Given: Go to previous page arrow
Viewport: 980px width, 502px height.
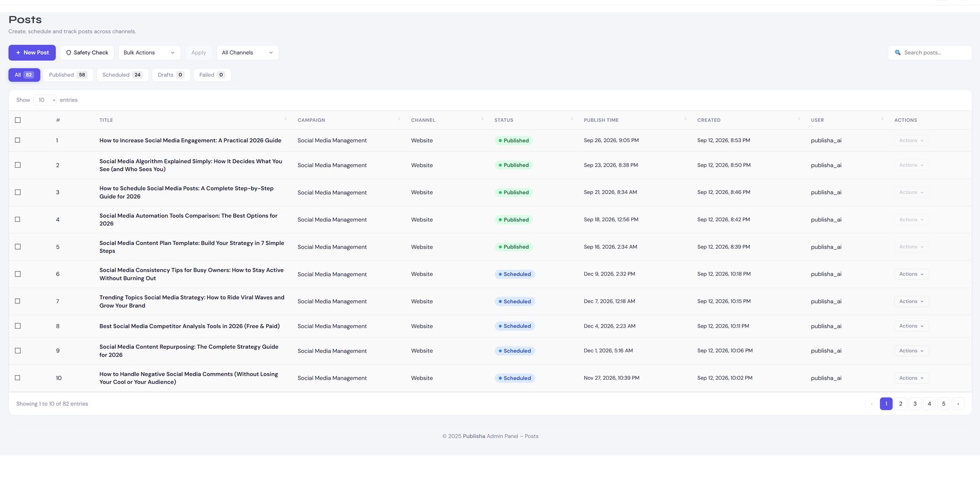Looking at the screenshot, I should point(872,404).
